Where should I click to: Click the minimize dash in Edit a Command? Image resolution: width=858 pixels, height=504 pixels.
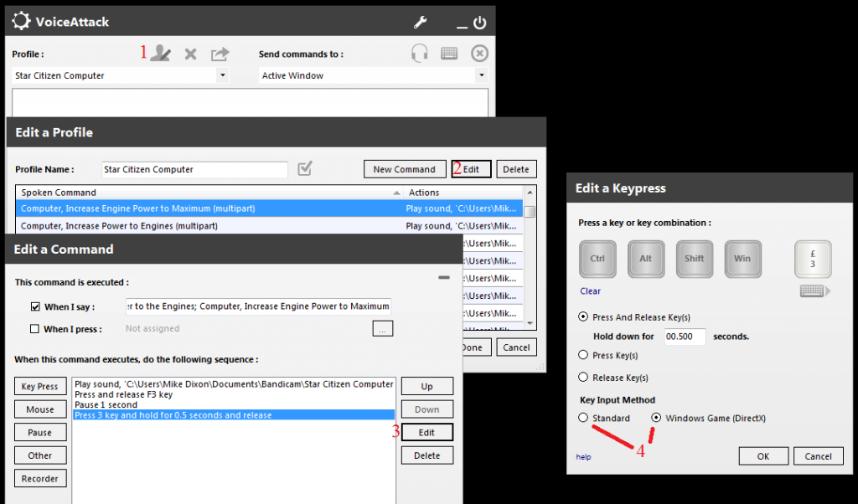[444, 278]
